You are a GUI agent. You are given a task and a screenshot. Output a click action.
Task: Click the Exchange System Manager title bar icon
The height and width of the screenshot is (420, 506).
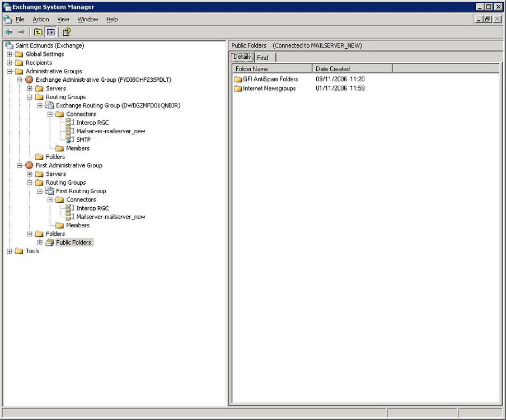[7, 7]
